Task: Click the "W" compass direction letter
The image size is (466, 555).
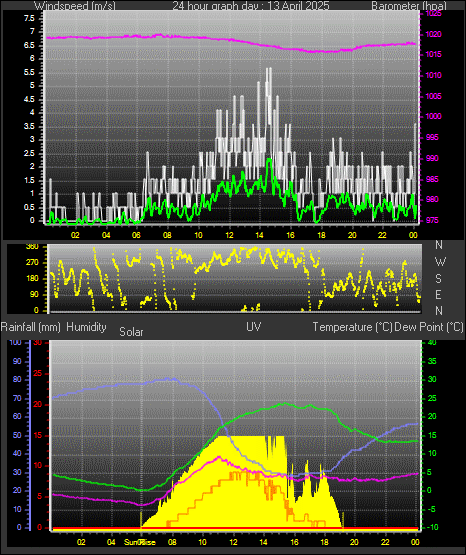Action: pyautogui.click(x=440, y=262)
